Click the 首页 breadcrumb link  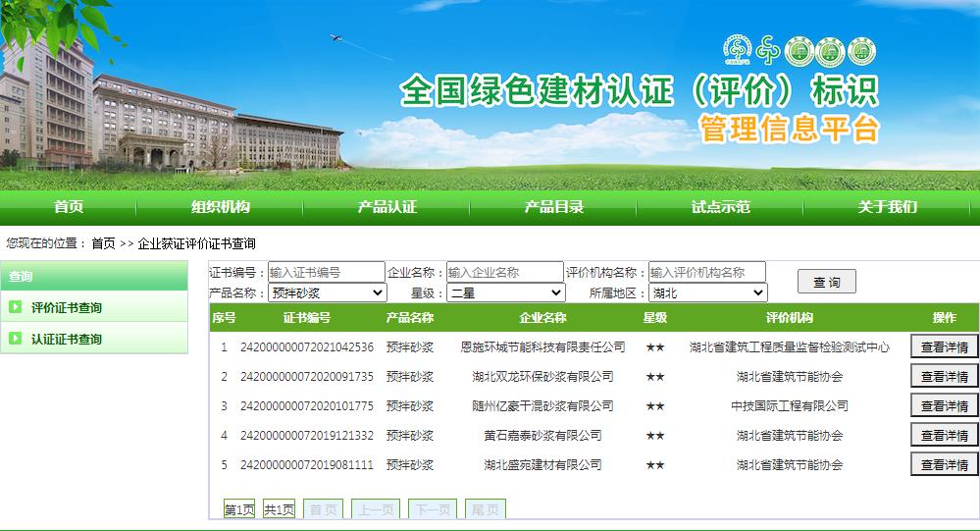coord(103,243)
